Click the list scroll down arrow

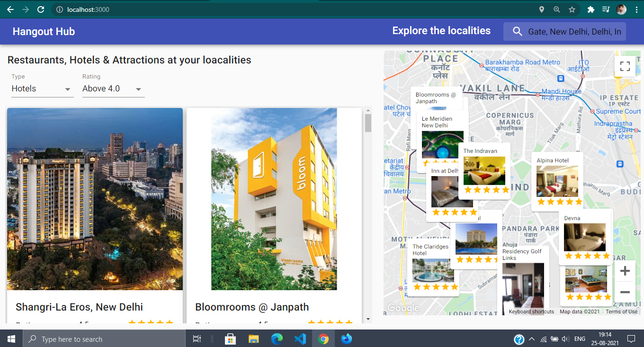[x=368, y=320]
